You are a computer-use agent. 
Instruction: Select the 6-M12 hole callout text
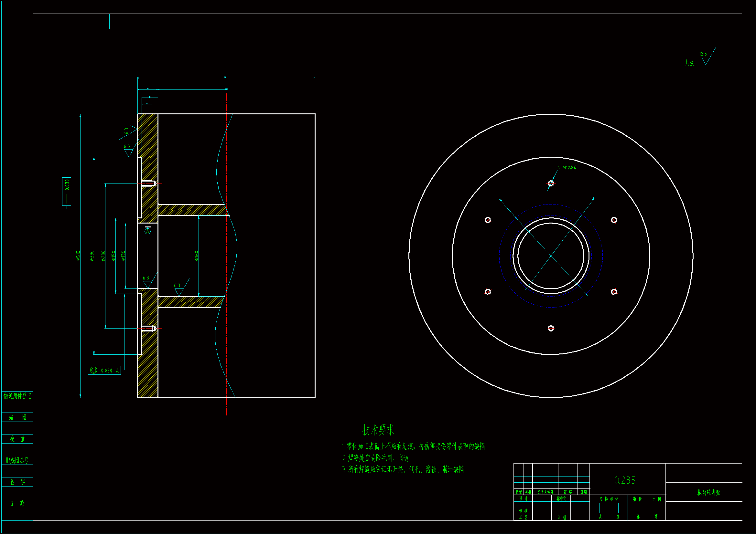tap(567, 168)
